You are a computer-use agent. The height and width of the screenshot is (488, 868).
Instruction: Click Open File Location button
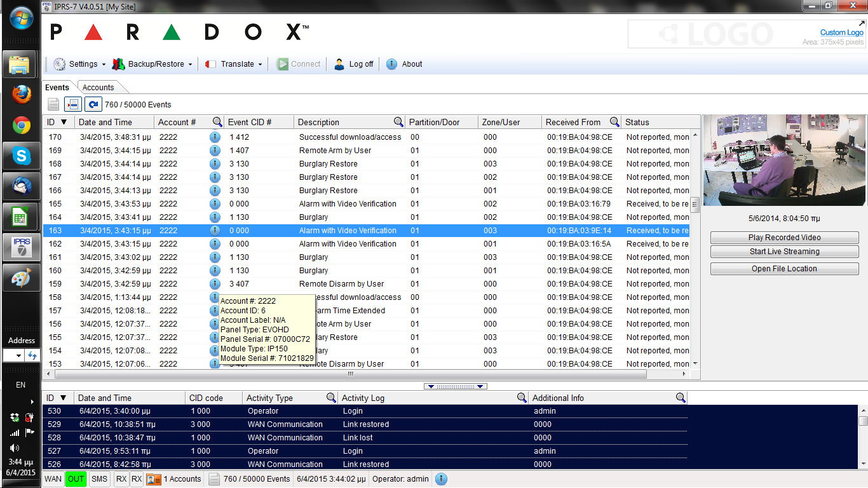click(x=784, y=269)
